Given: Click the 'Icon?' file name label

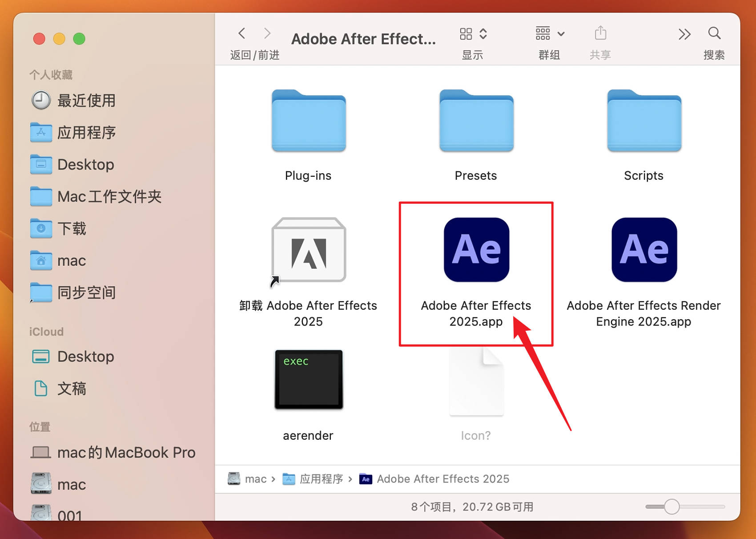Looking at the screenshot, I should pyautogui.click(x=476, y=436).
